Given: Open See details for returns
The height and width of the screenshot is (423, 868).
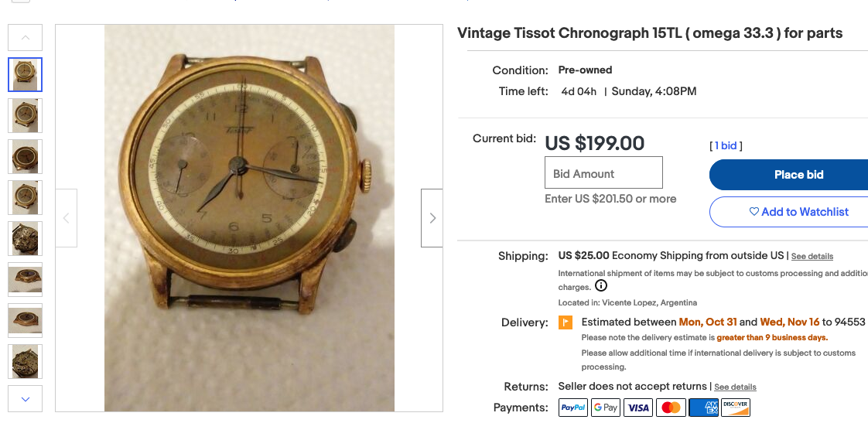Looking at the screenshot, I should click(x=735, y=387).
